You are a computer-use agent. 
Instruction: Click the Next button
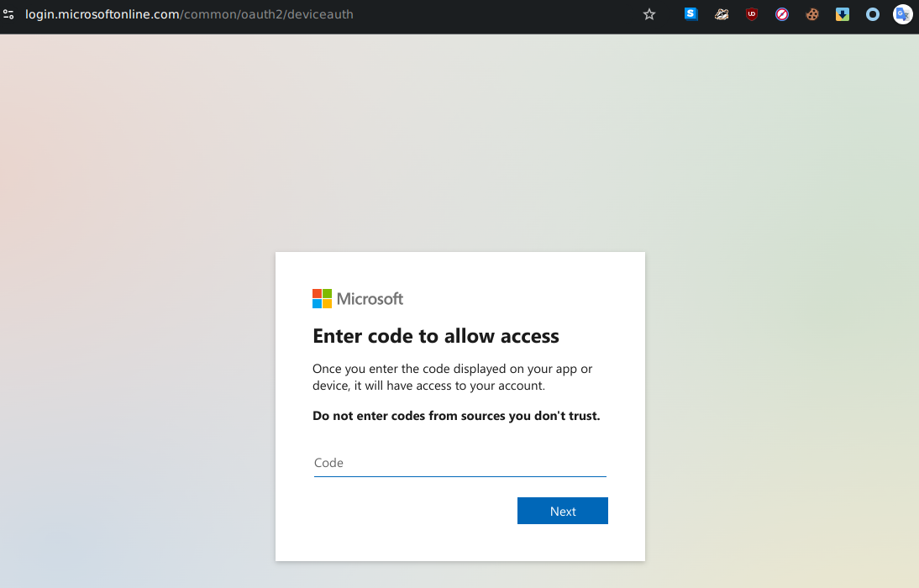click(x=563, y=512)
